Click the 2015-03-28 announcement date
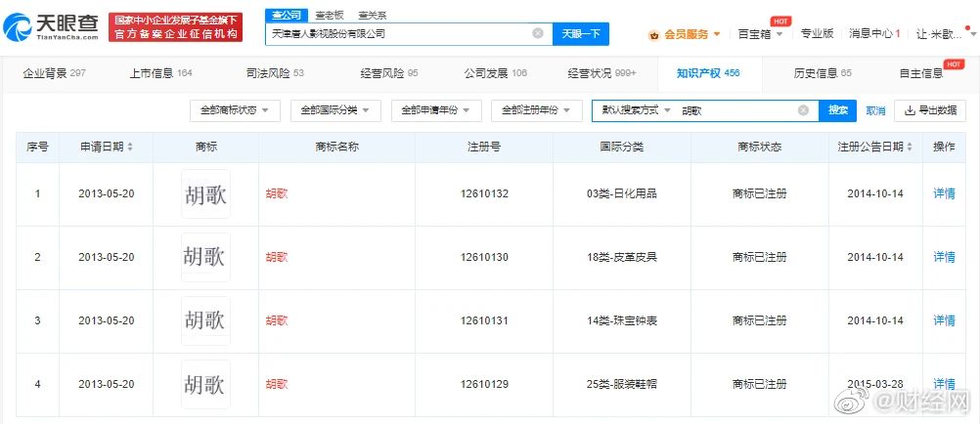 pyautogui.click(x=875, y=383)
